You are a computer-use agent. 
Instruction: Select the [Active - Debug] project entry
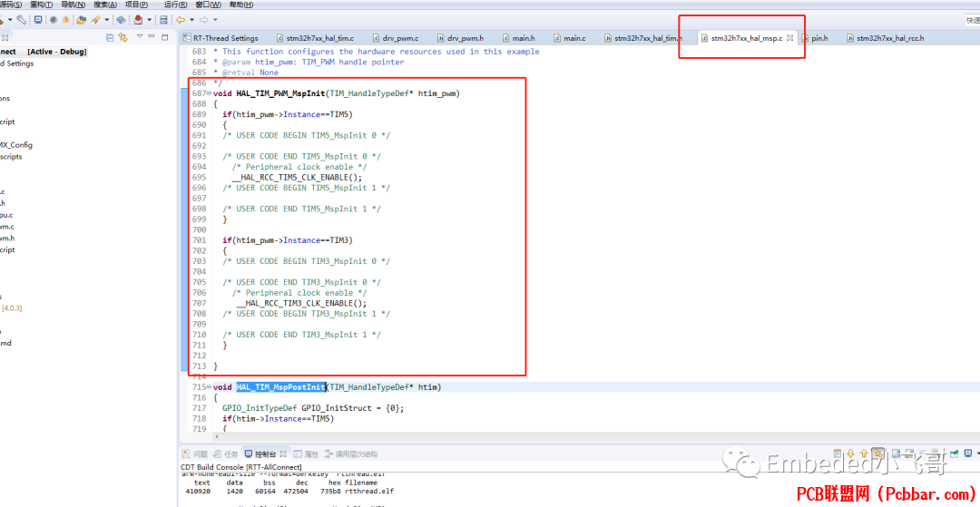pyautogui.click(x=57, y=52)
